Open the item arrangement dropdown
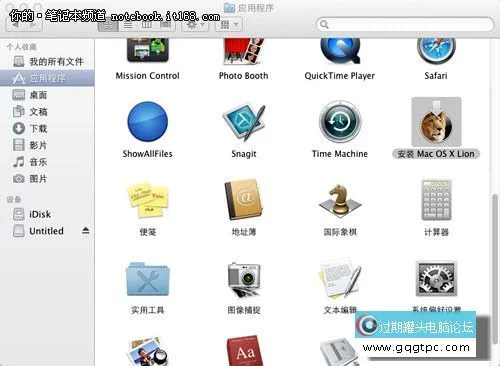The image size is (500, 366). click(x=229, y=25)
